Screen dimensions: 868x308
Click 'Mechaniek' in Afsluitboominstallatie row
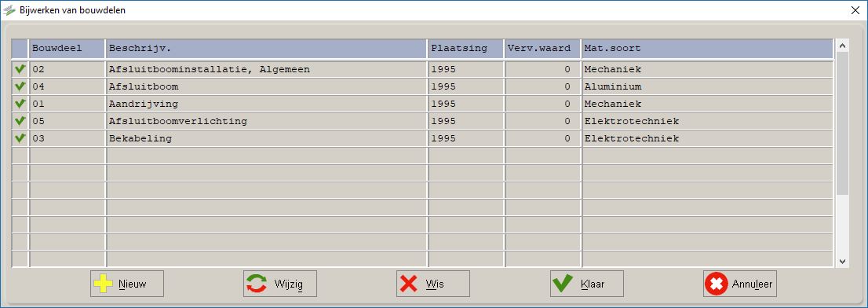pos(707,70)
